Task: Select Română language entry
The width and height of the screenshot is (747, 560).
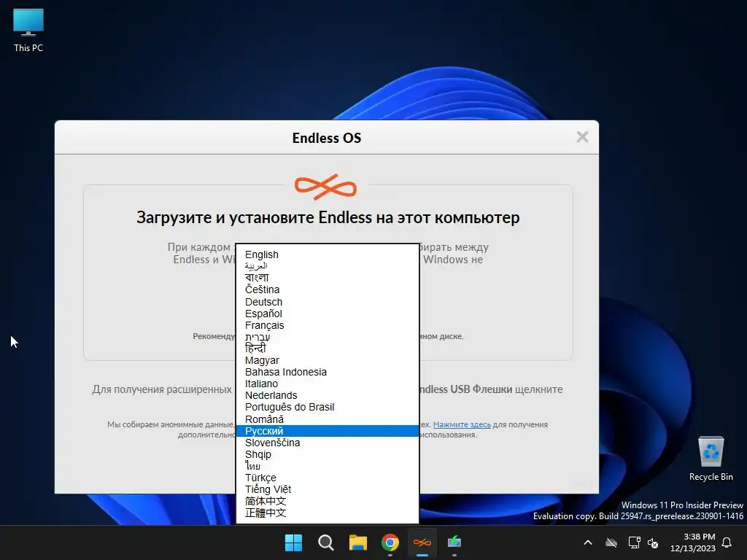Action: 328,419
